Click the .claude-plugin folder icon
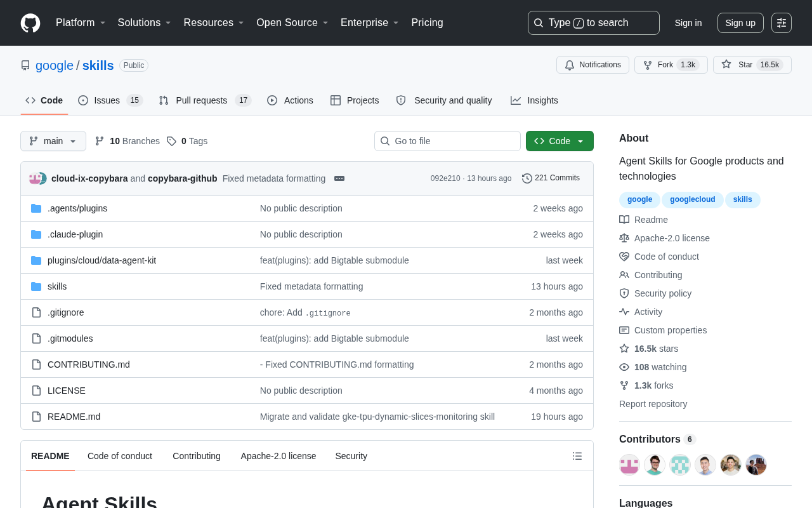The height and width of the screenshot is (508, 812). click(36, 234)
